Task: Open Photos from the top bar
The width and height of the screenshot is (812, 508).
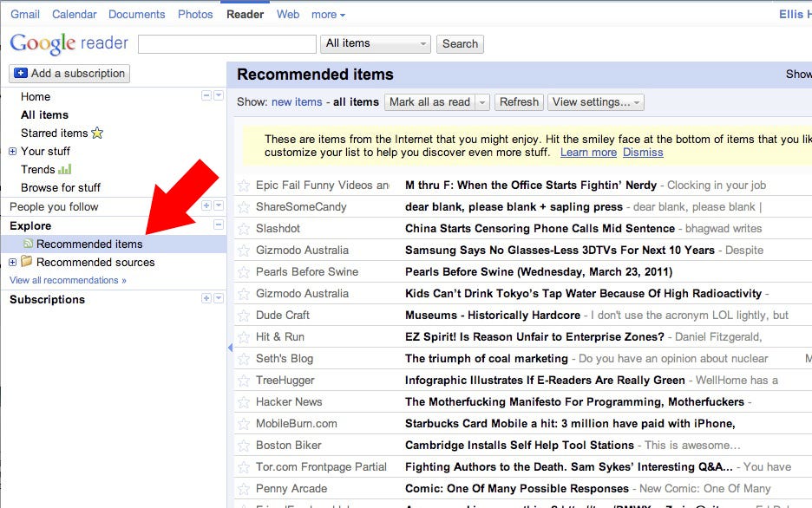Action: [x=195, y=15]
